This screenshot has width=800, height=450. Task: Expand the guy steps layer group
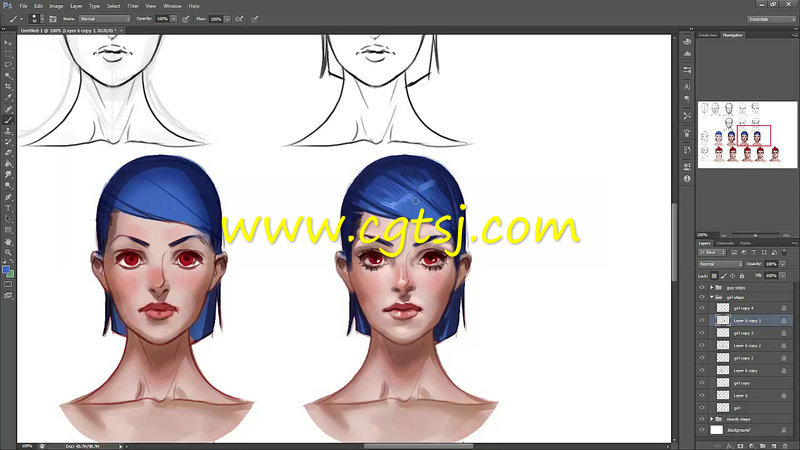pyautogui.click(x=712, y=288)
